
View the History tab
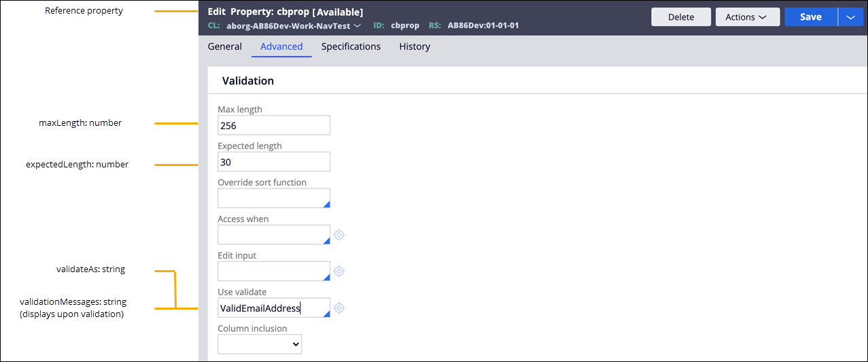pos(415,46)
